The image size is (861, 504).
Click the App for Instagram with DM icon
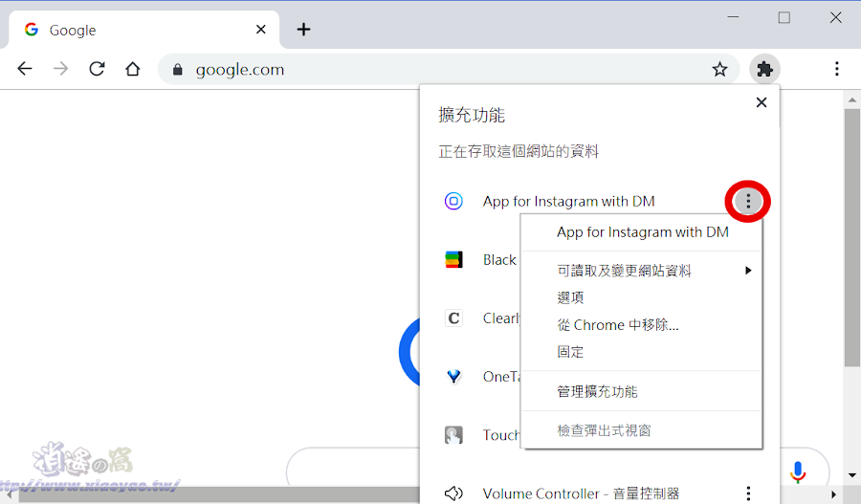click(453, 201)
